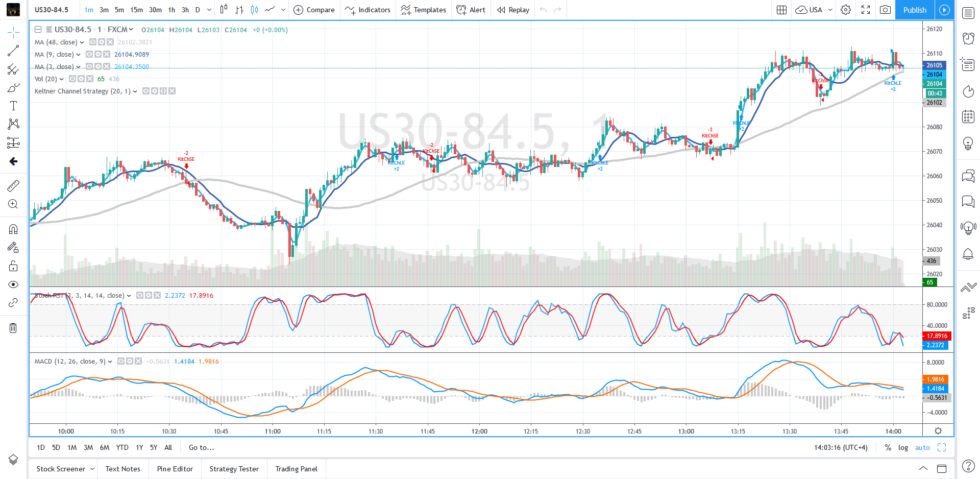Viewport: 980px width, 479px height.
Task: Enter fullscreen mode
Action: click(x=866, y=10)
